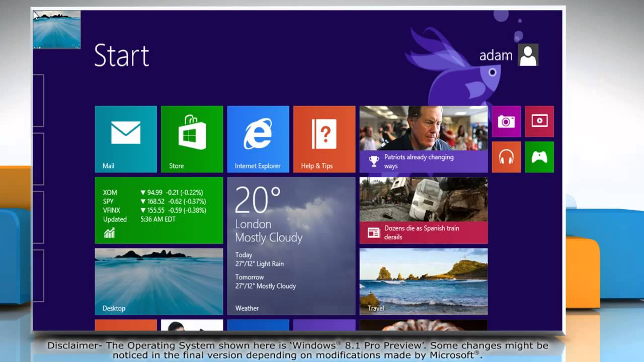Open the Finance stocks tile
Screen dimensions: 644x362
(x=159, y=210)
